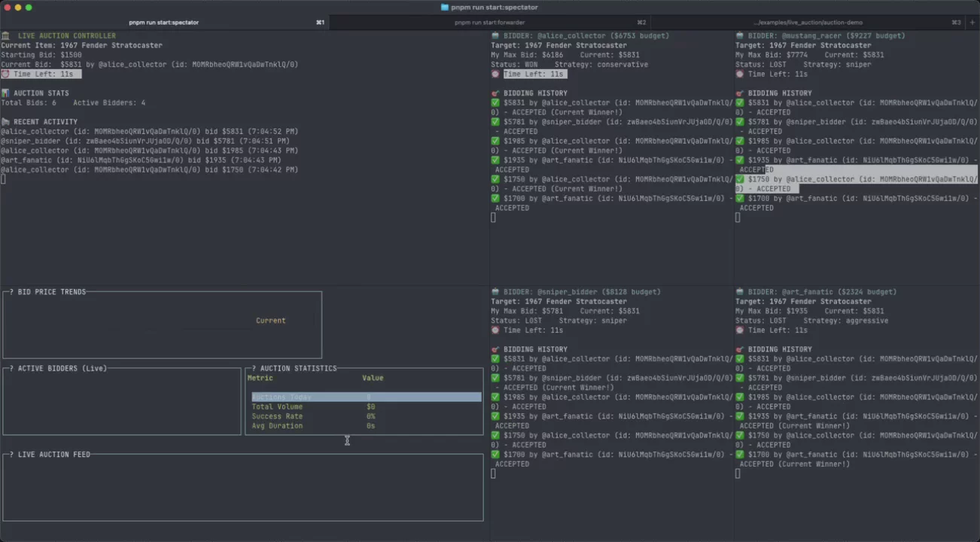Click the BIDDING HISTORY icon in @sniper_bidder pane
Image resolution: width=980 pixels, height=542 pixels.
tap(495, 349)
